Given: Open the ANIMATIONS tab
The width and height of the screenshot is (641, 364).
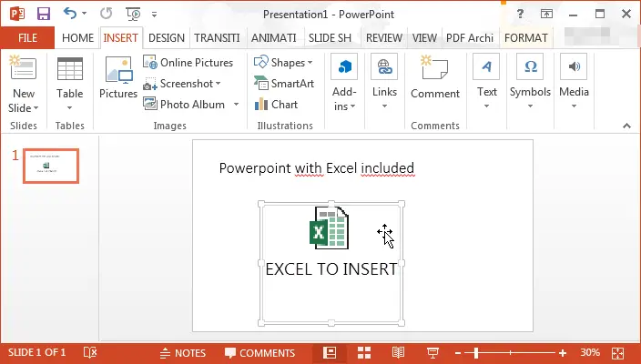Looking at the screenshot, I should [x=273, y=38].
